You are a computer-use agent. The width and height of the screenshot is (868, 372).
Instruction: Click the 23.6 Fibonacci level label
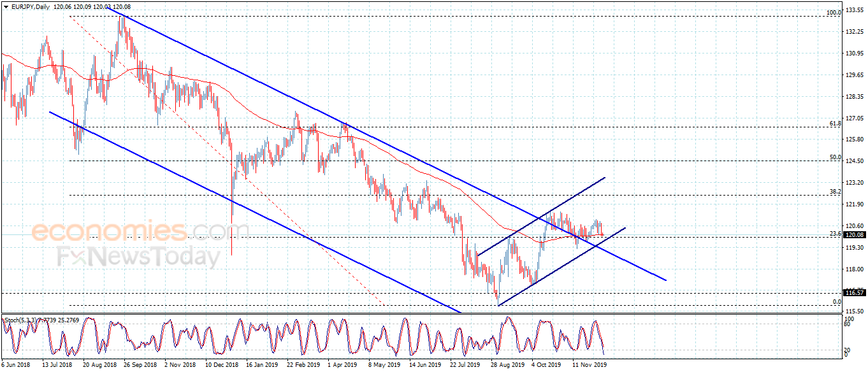835,234
